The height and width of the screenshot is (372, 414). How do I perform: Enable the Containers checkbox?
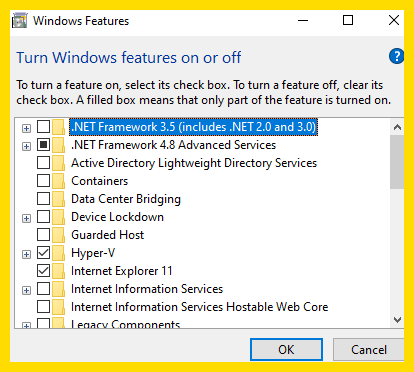[x=43, y=181]
